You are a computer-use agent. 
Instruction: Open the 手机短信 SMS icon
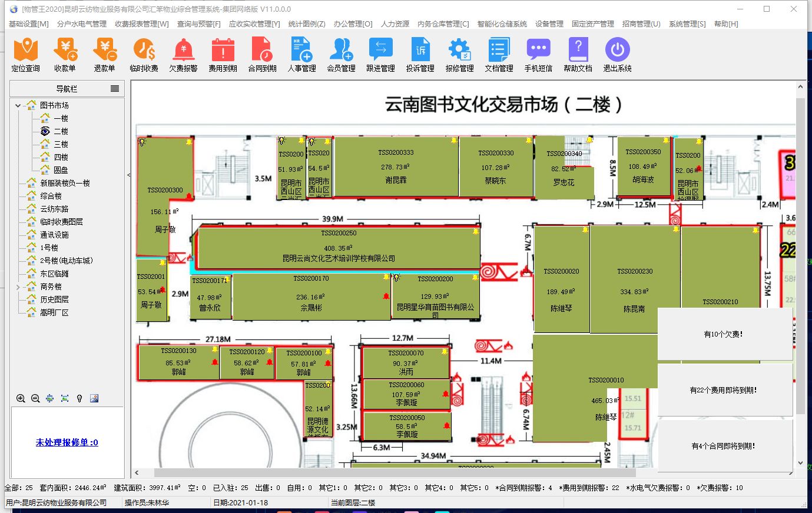(x=539, y=55)
